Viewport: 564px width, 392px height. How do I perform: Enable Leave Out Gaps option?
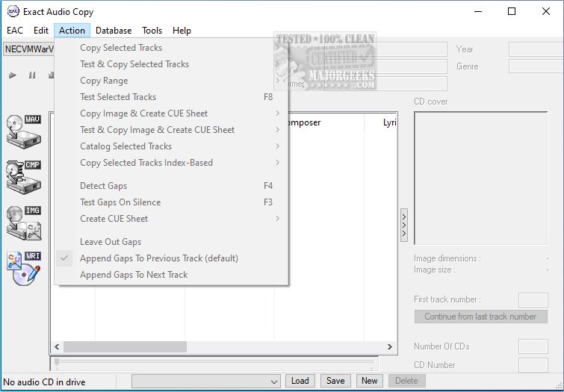click(x=172, y=242)
